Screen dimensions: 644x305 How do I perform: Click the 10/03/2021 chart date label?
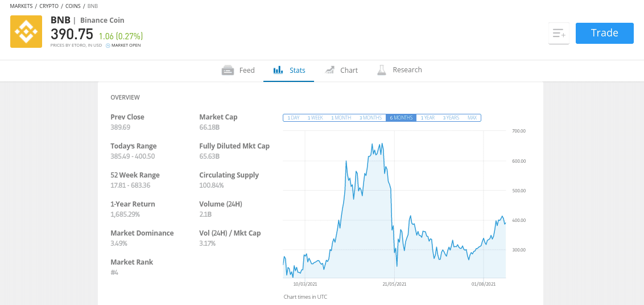pyautogui.click(x=305, y=284)
